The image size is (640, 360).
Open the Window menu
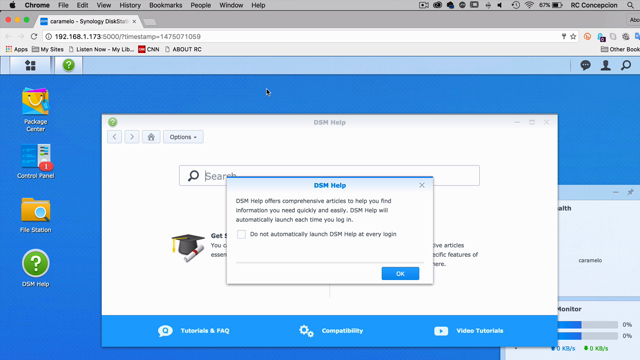coord(231,5)
